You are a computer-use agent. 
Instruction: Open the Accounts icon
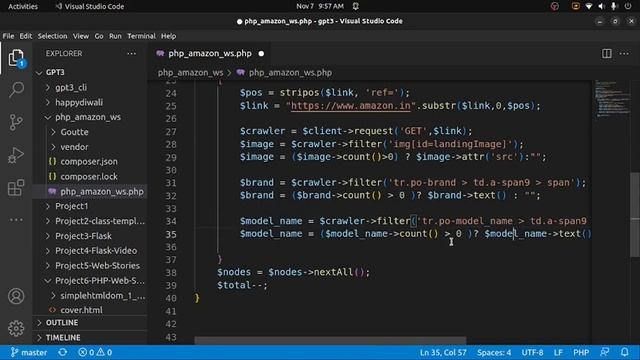coord(16,296)
